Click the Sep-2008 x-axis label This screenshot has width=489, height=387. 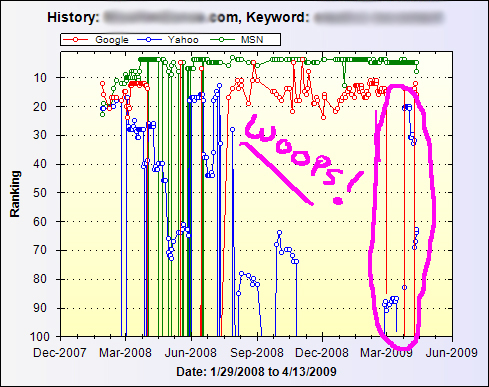coord(257,353)
